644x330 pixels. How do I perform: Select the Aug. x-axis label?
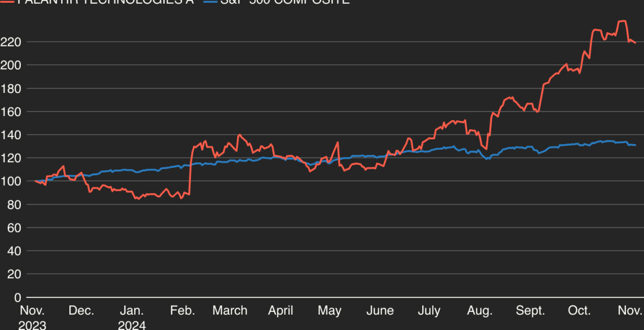479,311
